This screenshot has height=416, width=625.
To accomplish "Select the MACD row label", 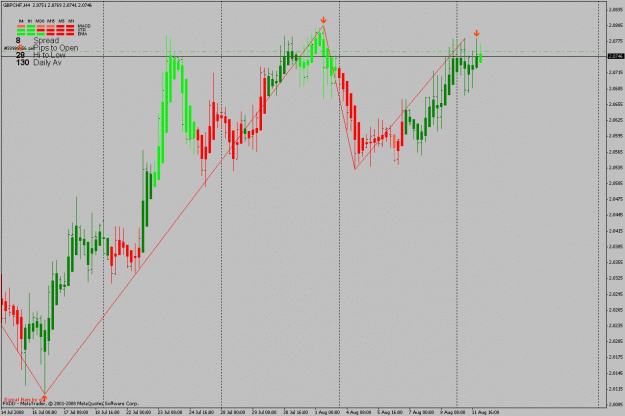I will point(84,26).
